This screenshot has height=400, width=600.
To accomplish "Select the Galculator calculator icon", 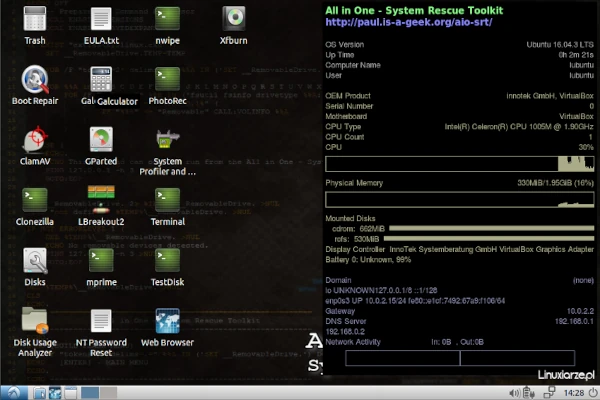I will tap(101, 79).
